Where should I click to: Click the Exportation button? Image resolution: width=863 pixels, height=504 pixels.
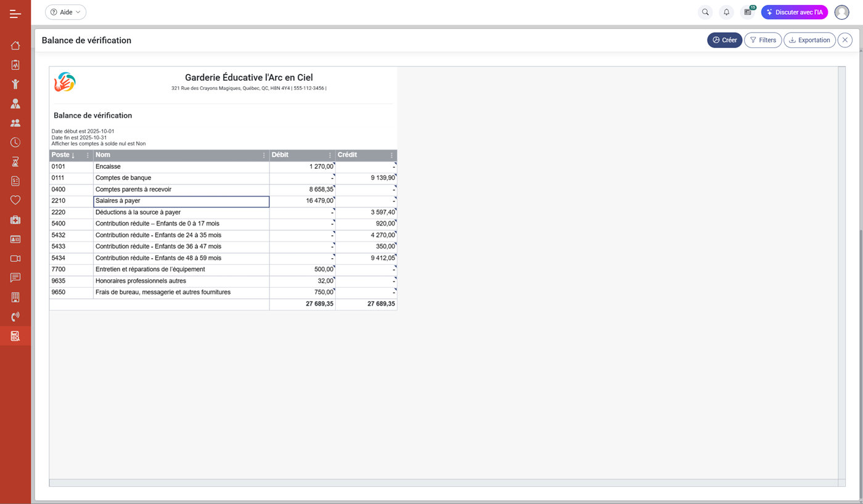click(x=809, y=39)
